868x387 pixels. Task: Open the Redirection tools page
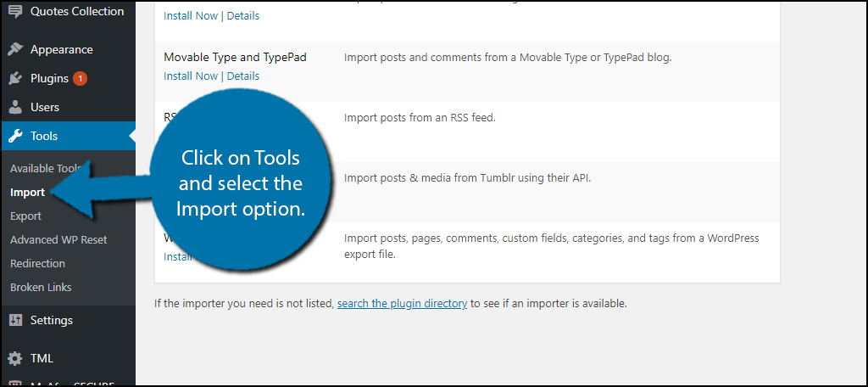pos(37,263)
